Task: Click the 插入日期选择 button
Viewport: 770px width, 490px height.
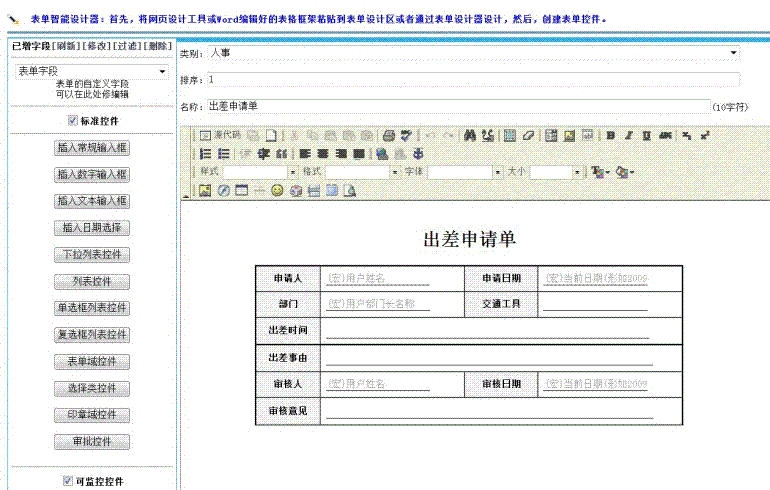Action: coord(92,228)
